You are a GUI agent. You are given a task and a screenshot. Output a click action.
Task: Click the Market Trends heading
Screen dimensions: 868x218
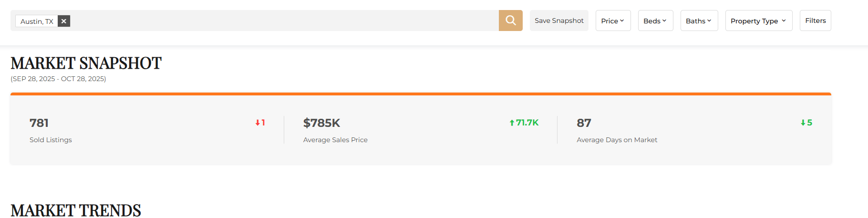[76, 210]
